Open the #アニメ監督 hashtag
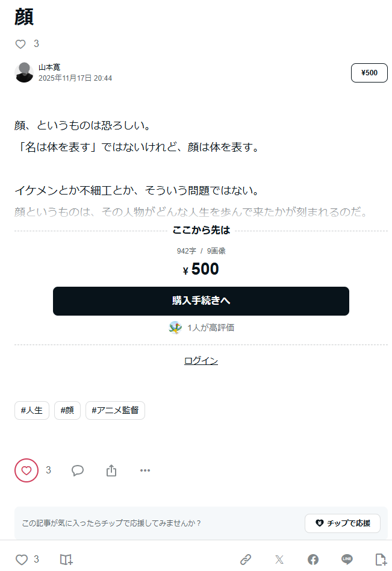Viewport: 392px width, 571px height. coord(115,411)
